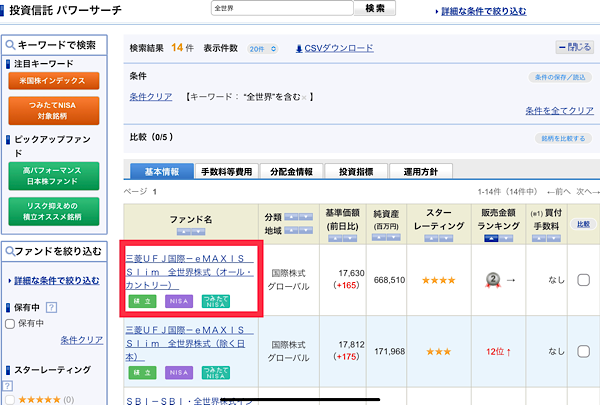Viewport: 600px width, 405px height.
Task: Open 詳細な条件で絞り込む link at top right
Action: click(x=484, y=11)
